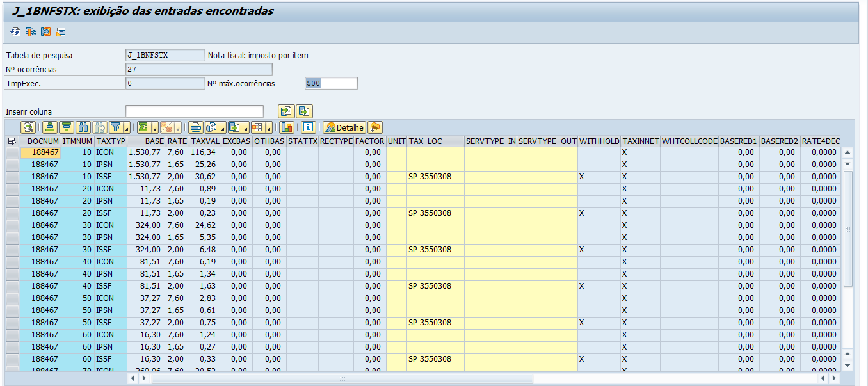
Task: Click the Inserir coluna input field
Action: 194,111
